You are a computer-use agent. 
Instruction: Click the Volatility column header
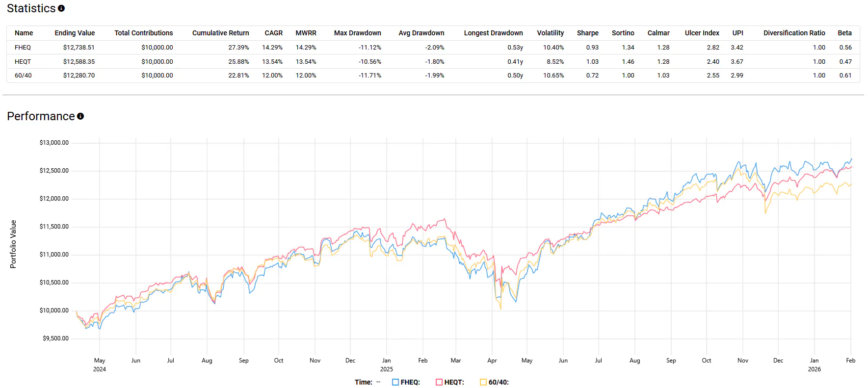click(x=550, y=33)
